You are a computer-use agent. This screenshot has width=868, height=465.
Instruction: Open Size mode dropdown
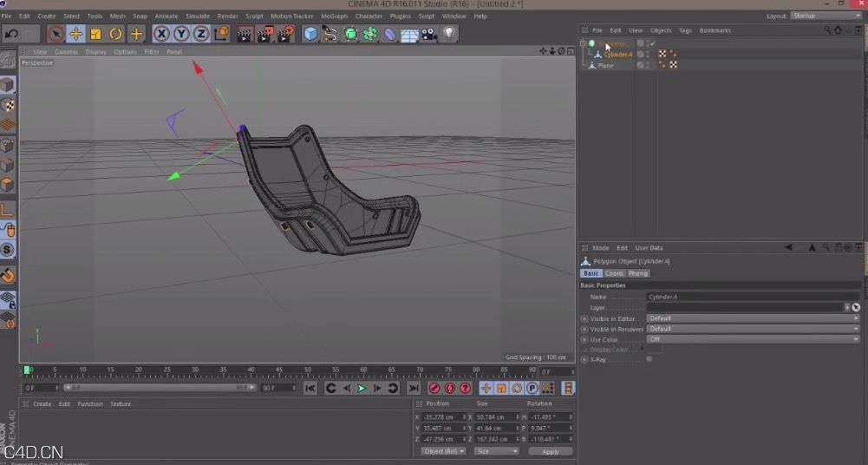[x=497, y=451]
